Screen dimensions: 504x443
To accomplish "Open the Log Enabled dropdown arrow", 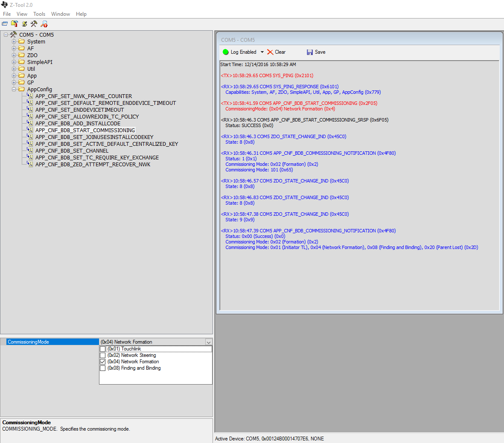I will pyautogui.click(x=262, y=52).
